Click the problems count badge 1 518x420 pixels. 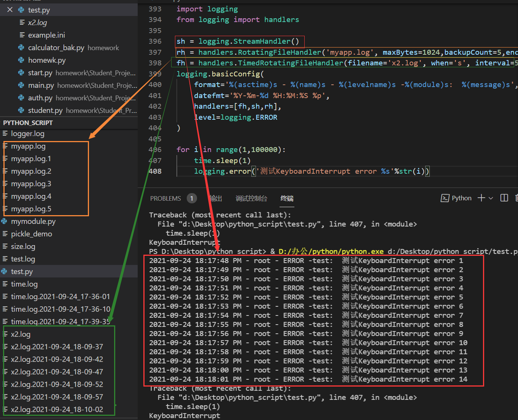pyautogui.click(x=192, y=198)
